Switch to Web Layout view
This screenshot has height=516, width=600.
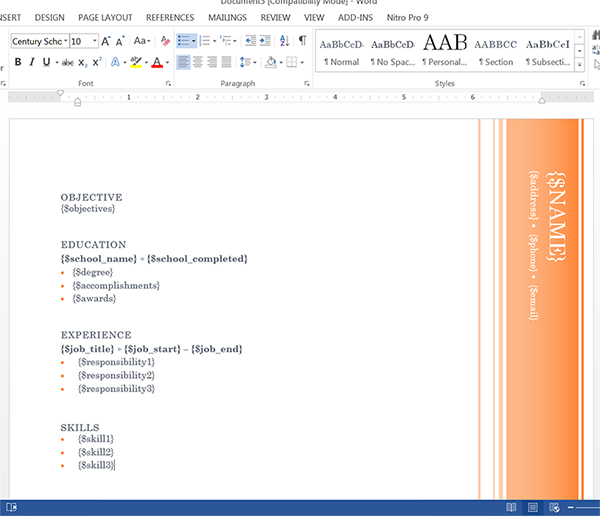coord(554,508)
